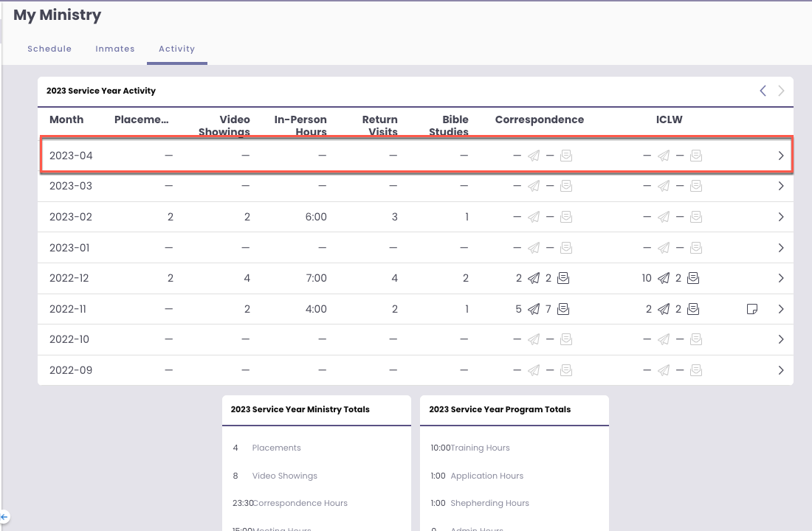
Task: Click ICLW sent icon in 2023-01 row
Action: click(x=664, y=248)
